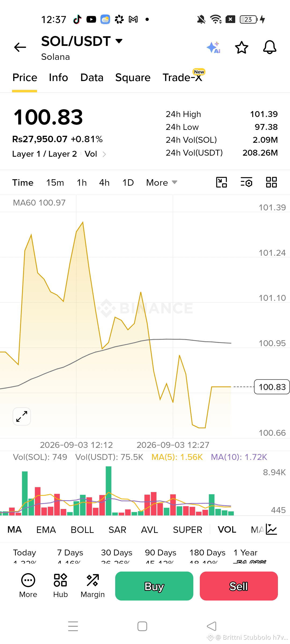Tap the green Buy button
Viewport: 290px width, 644px height.
point(154,586)
